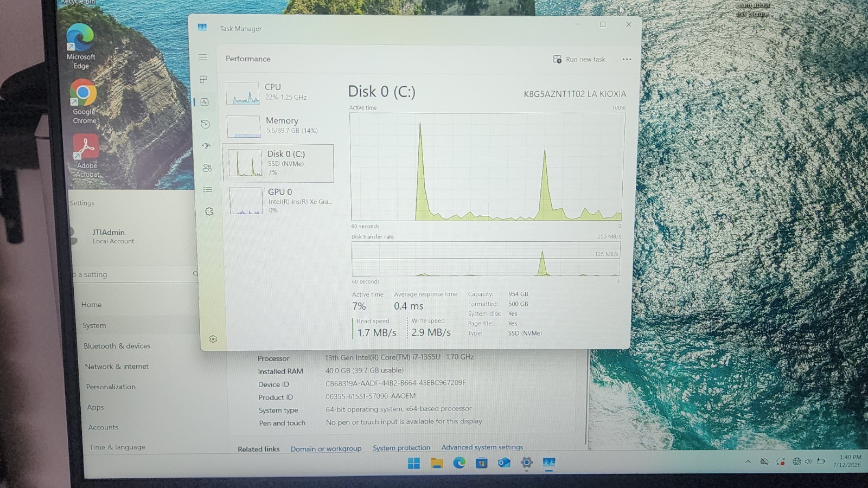The image size is (868, 488).
Task: Select GPU 0 performance panel
Action: 280,201
